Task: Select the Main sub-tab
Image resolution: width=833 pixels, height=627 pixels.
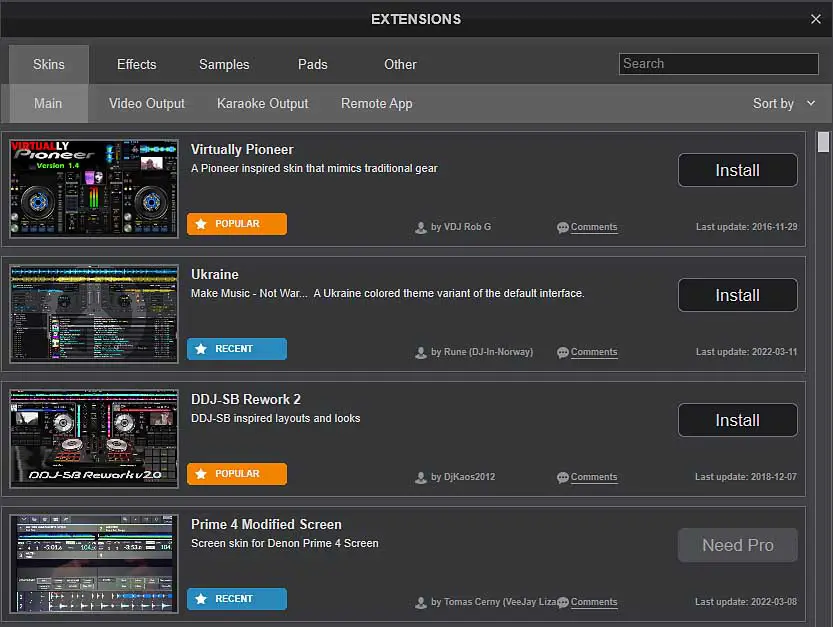Action: tap(48, 103)
